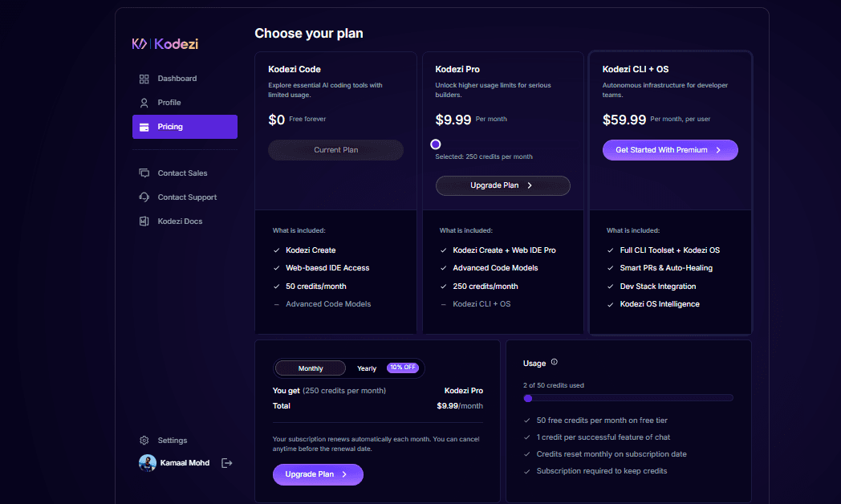Click Get Started With Premium
The width and height of the screenshot is (841, 504).
pyautogui.click(x=669, y=149)
